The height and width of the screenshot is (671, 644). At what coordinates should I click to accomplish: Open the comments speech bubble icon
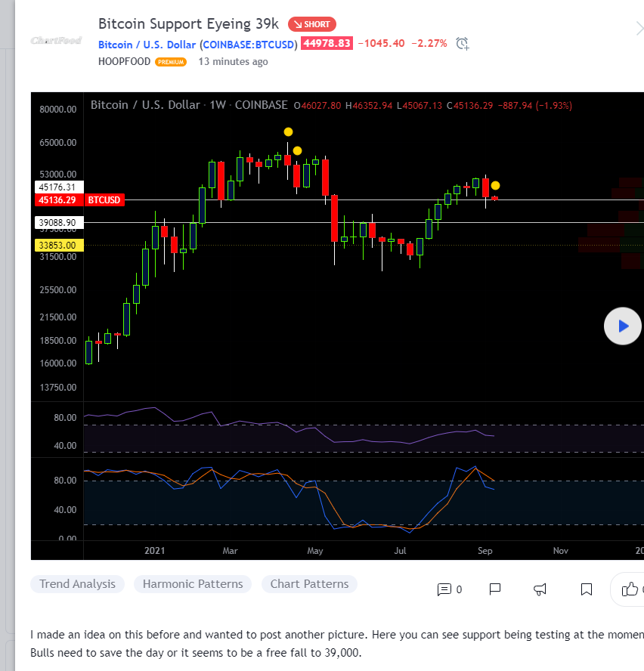pyautogui.click(x=444, y=589)
